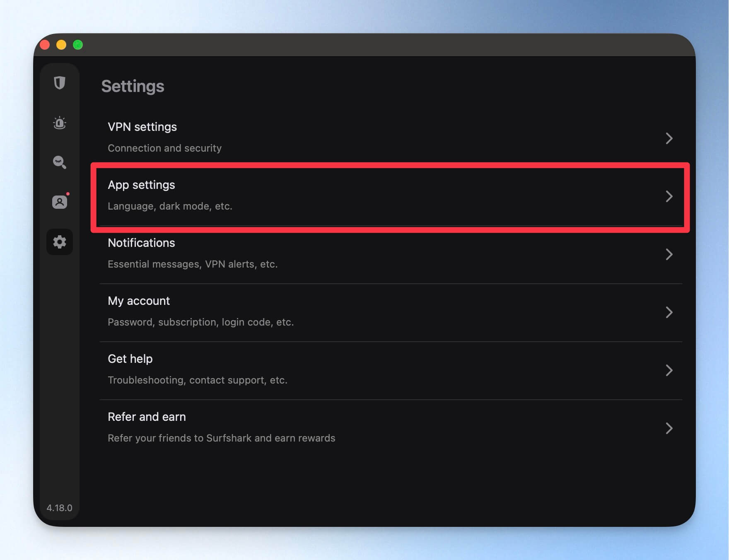Click the yellow minimize window button
729x560 pixels.
click(x=61, y=45)
